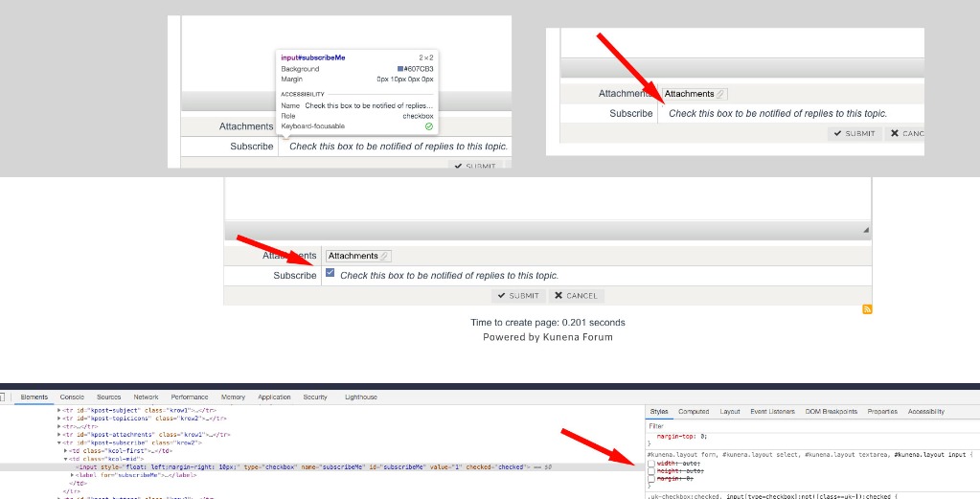Expand the kpost-attachments tr node
Viewport: 980px width, 499px height.
[59, 434]
